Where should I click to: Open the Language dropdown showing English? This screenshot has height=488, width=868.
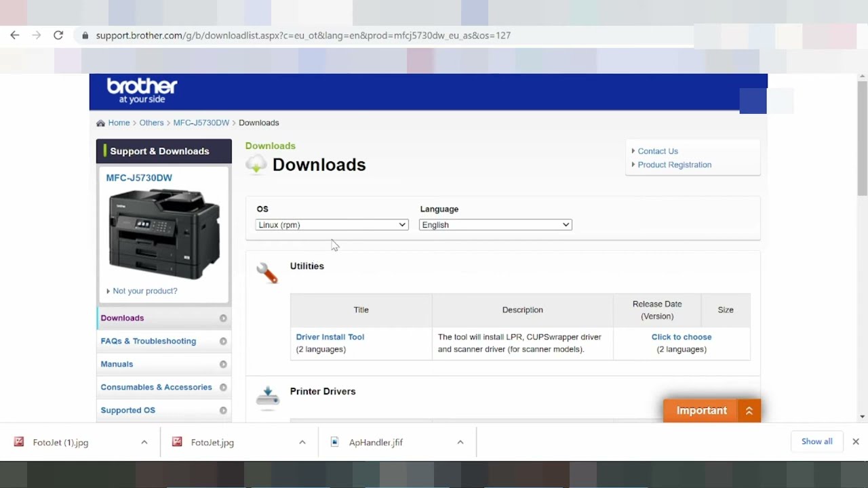[x=495, y=225]
